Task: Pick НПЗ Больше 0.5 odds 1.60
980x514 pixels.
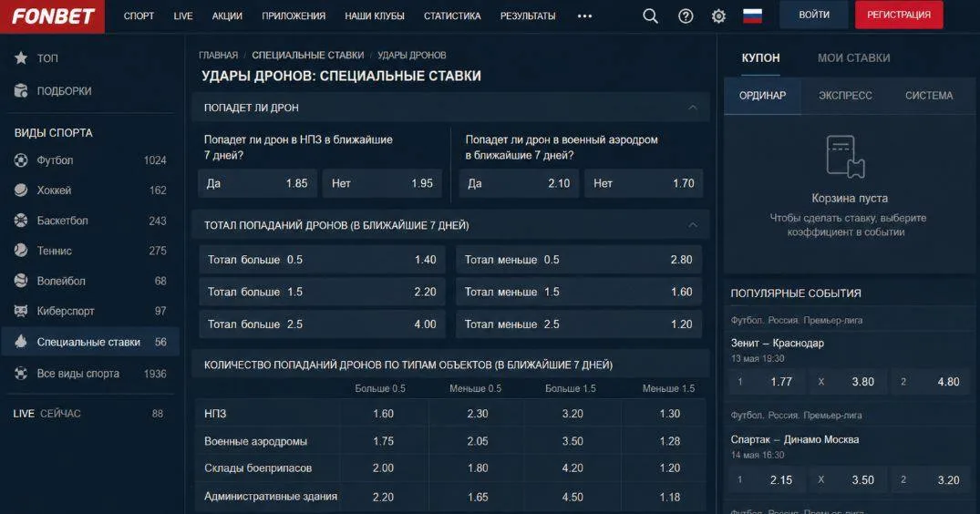Action: 383,414
